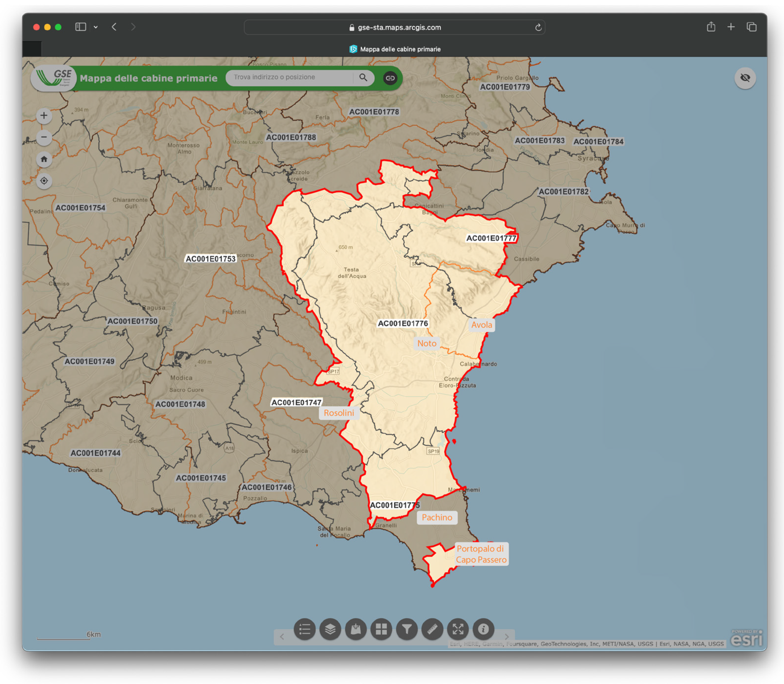Open the Add Data widget

coord(356,629)
